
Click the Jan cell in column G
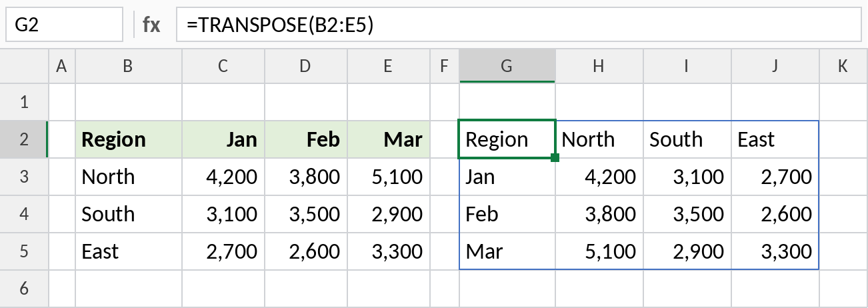click(x=507, y=177)
